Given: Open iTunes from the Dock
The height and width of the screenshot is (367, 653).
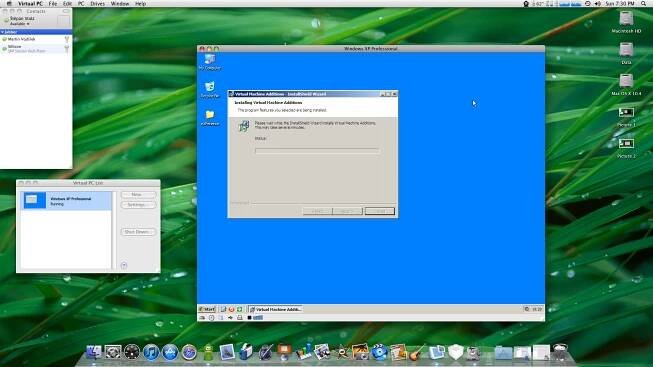Looking at the screenshot, I should [151, 352].
